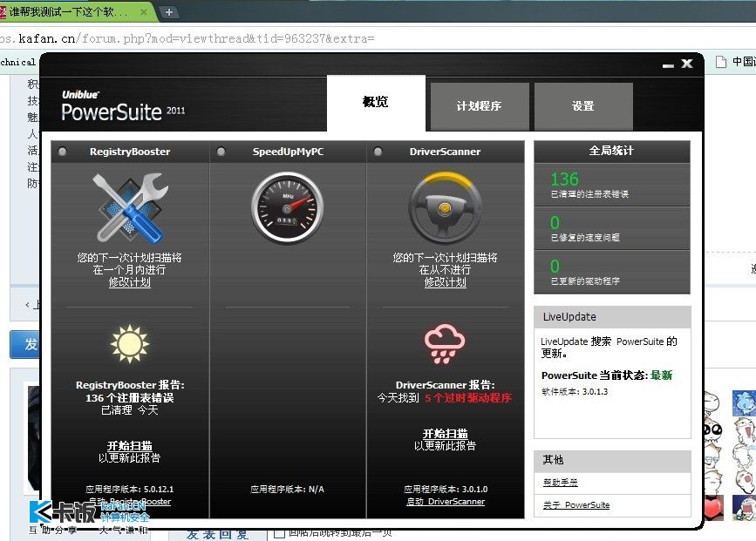Click 应用程序版本: 3.0.1.0 under DriverScanner
The width and height of the screenshot is (756, 541).
(446, 490)
